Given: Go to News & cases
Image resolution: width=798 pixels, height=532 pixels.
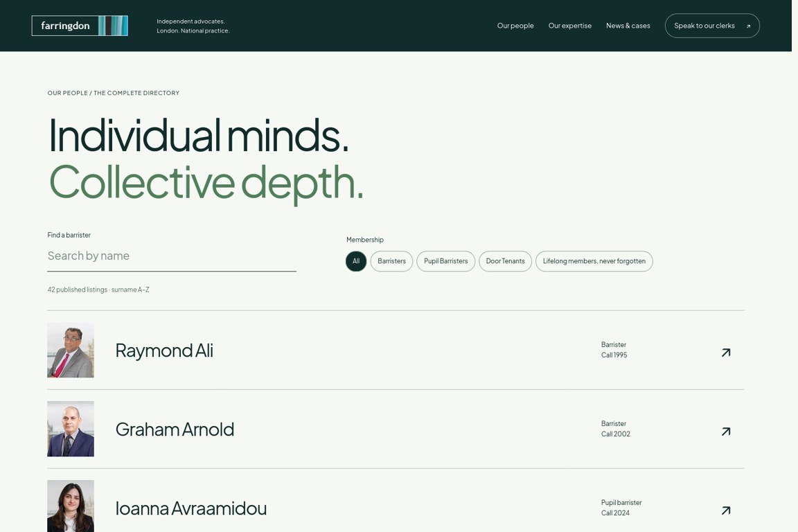Looking at the screenshot, I should pyautogui.click(x=628, y=26).
